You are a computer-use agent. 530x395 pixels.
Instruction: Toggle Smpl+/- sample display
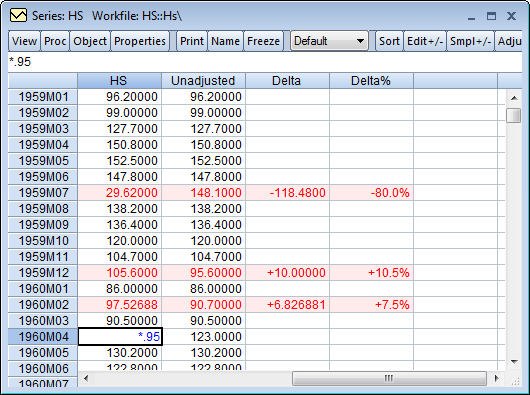click(471, 41)
